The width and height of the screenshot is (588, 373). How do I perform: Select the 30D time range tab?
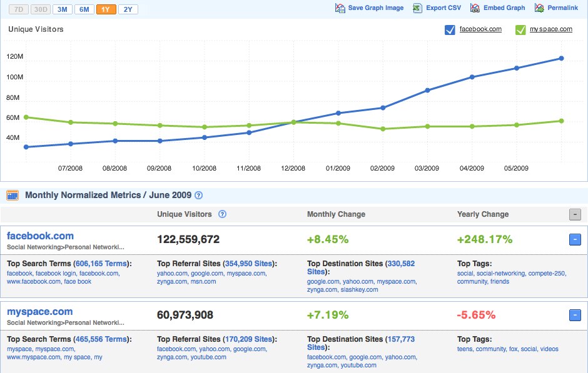pyautogui.click(x=41, y=9)
